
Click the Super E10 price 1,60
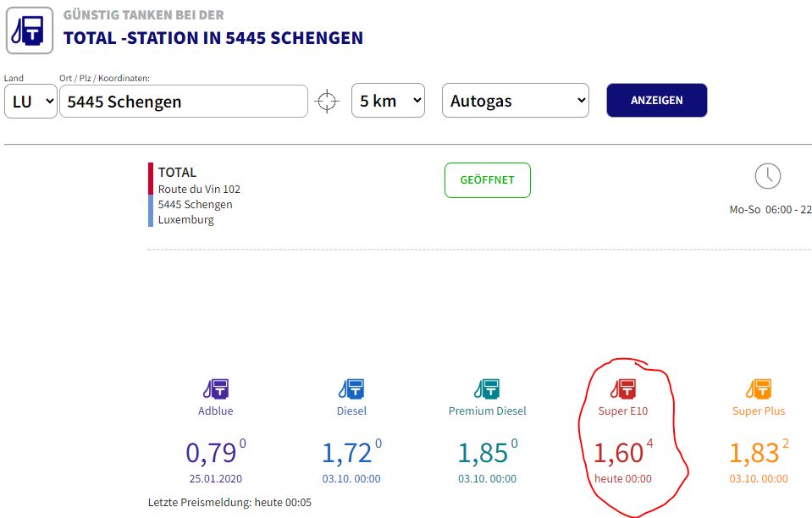(x=619, y=454)
